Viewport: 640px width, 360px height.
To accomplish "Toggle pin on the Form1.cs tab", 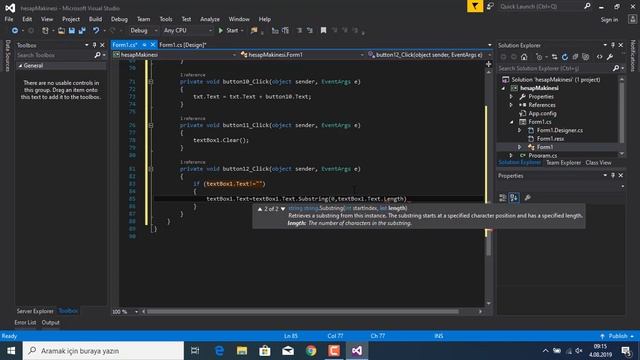I will [x=144, y=45].
